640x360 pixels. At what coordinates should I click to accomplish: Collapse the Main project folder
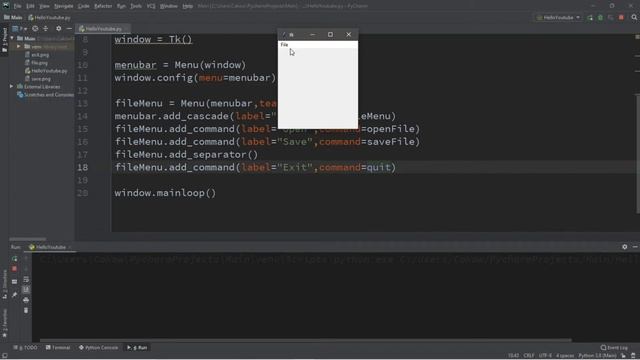[x=12, y=38]
